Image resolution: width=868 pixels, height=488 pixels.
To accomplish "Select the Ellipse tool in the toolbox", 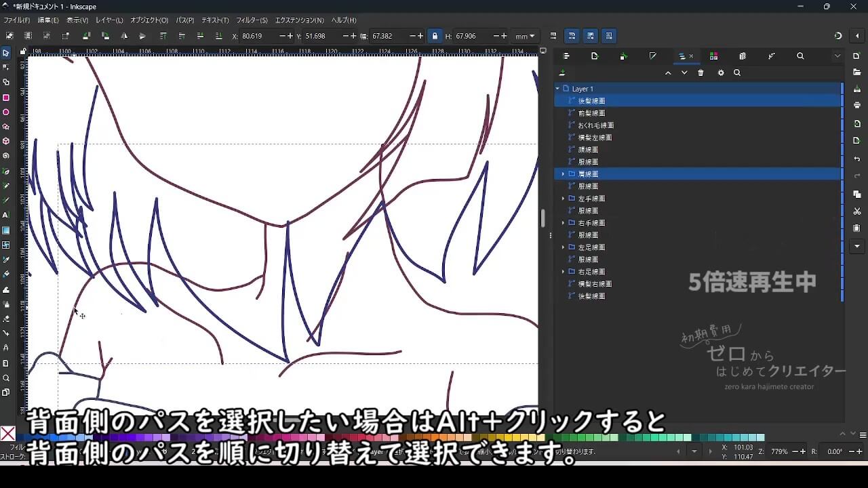I will (6, 113).
